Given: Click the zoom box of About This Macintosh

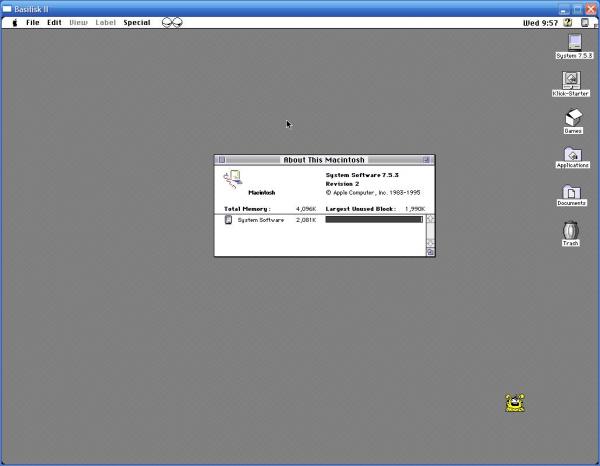Looking at the screenshot, I should click(426, 160).
